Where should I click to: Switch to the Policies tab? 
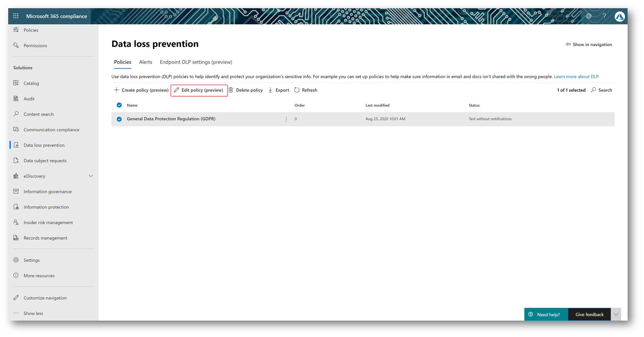pyautogui.click(x=123, y=62)
